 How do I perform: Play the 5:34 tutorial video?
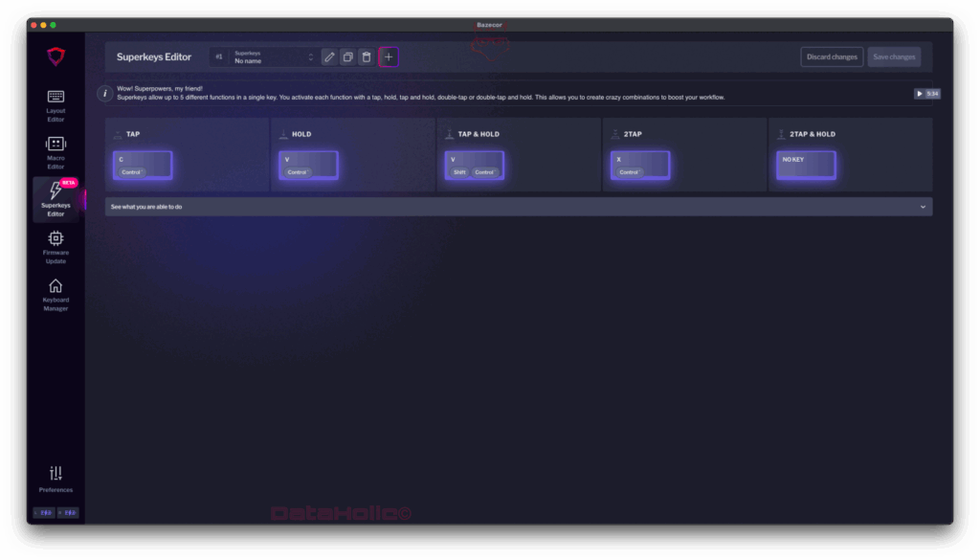click(926, 94)
